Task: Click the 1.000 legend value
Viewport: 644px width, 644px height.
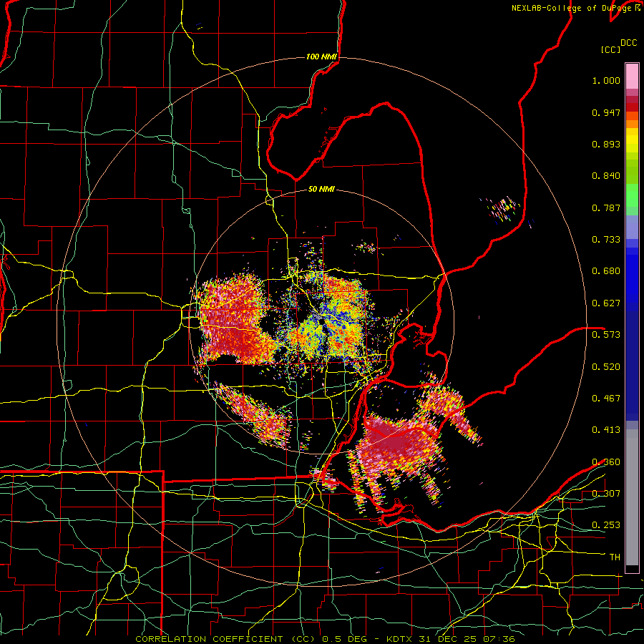Action: pyautogui.click(x=606, y=80)
